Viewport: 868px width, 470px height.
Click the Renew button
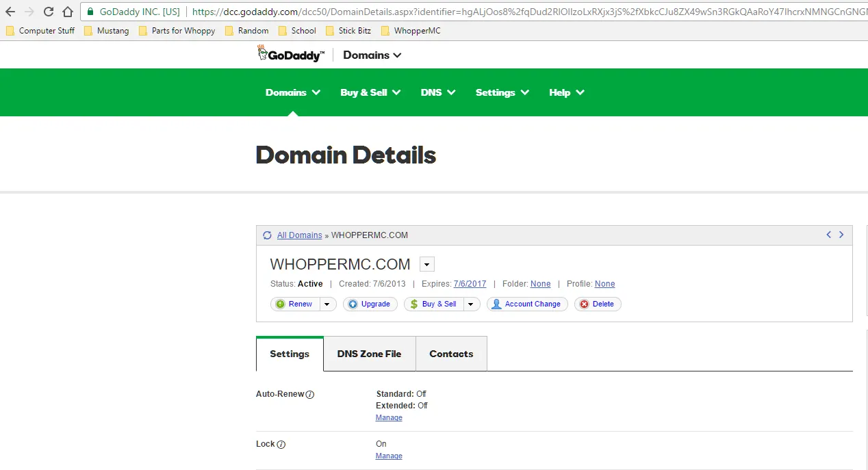(295, 304)
